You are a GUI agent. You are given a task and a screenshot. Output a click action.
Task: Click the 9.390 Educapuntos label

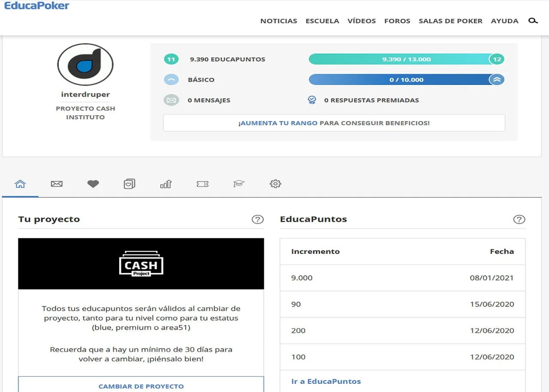tap(227, 59)
